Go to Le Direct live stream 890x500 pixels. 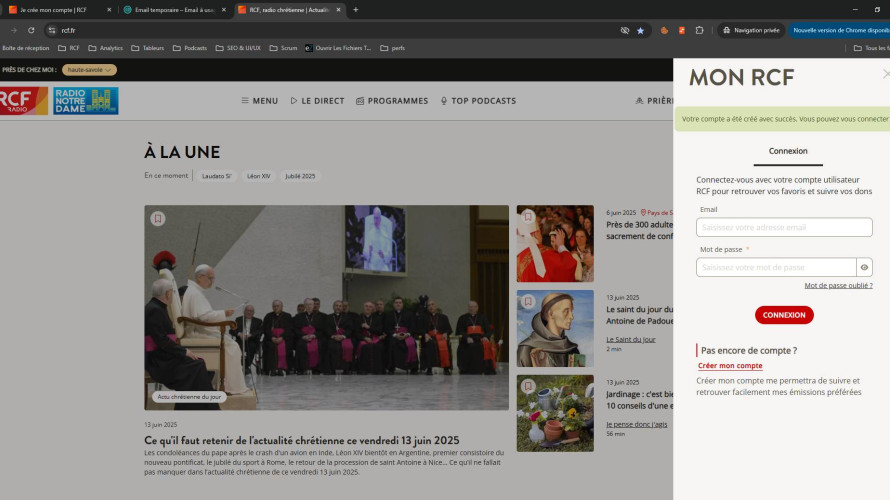tap(317, 101)
